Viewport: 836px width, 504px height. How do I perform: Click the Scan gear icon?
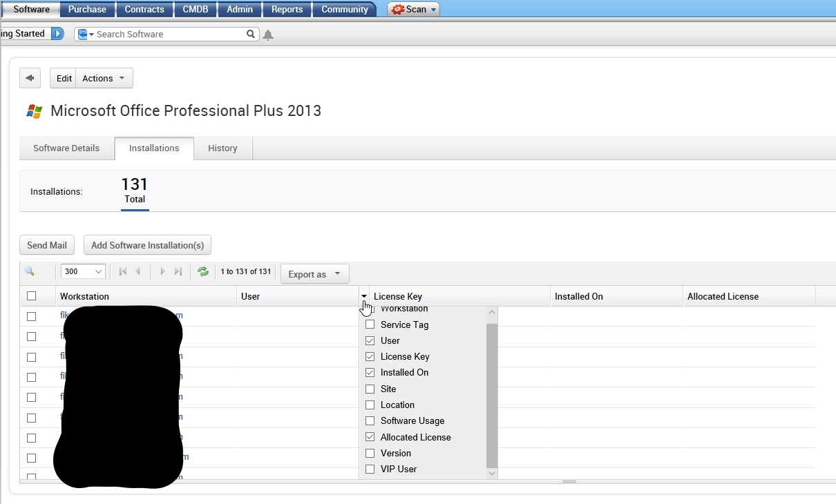[x=398, y=10]
